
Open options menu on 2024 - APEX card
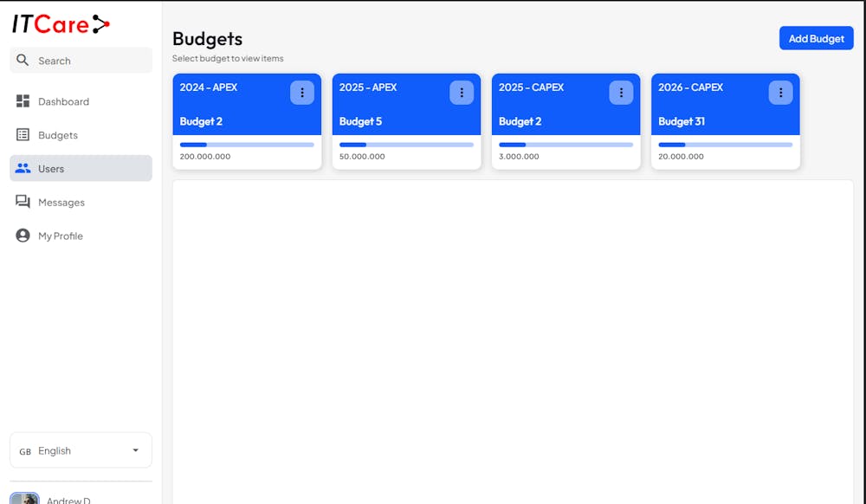[x=302, y=93]
